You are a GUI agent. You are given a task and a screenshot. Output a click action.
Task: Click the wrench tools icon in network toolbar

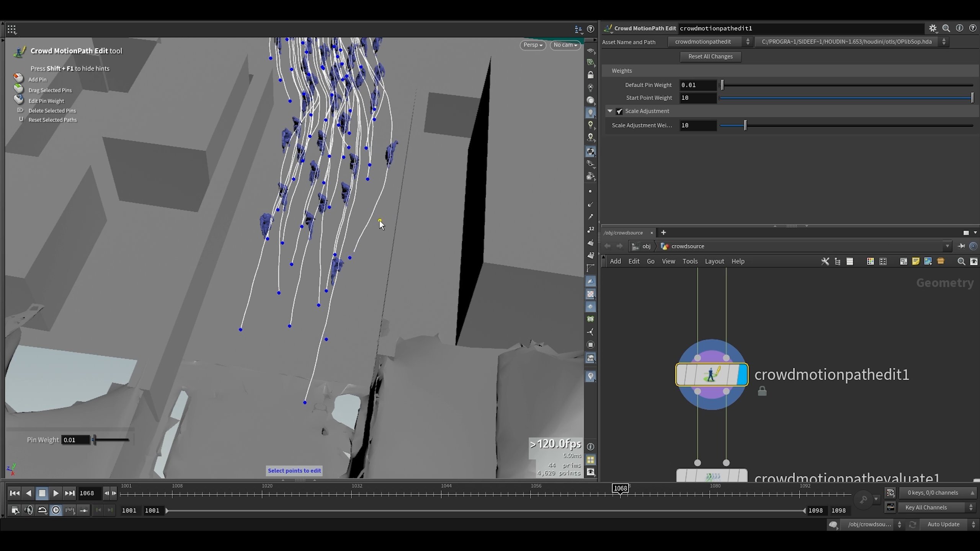pos(825,261)
